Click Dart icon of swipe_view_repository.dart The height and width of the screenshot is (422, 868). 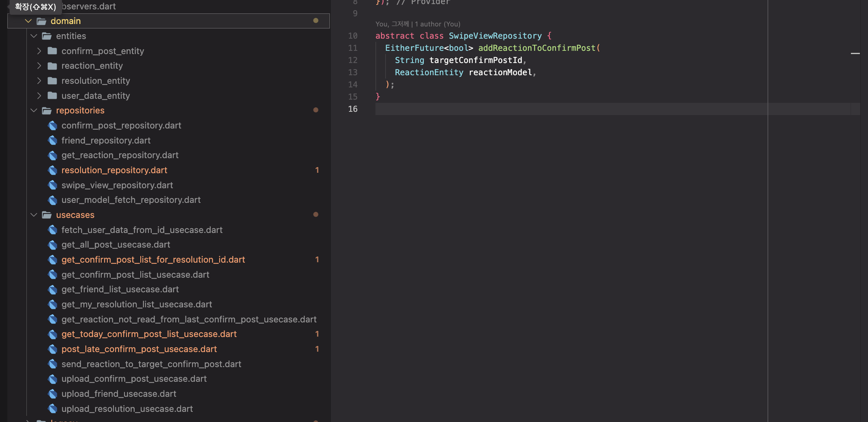click(x=52, y=185)
